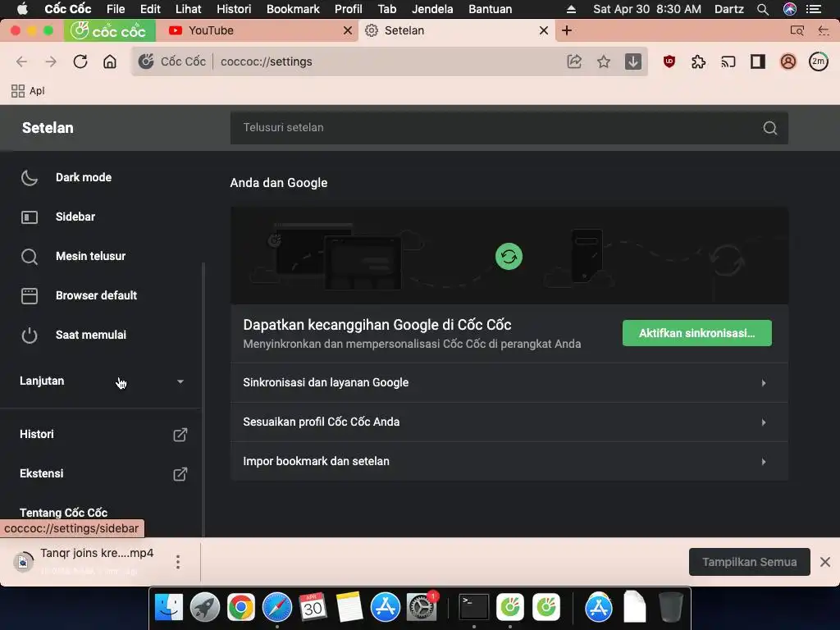840x630 pixels.
Task: Click the 2m timer icon
Action: [819, 62]
